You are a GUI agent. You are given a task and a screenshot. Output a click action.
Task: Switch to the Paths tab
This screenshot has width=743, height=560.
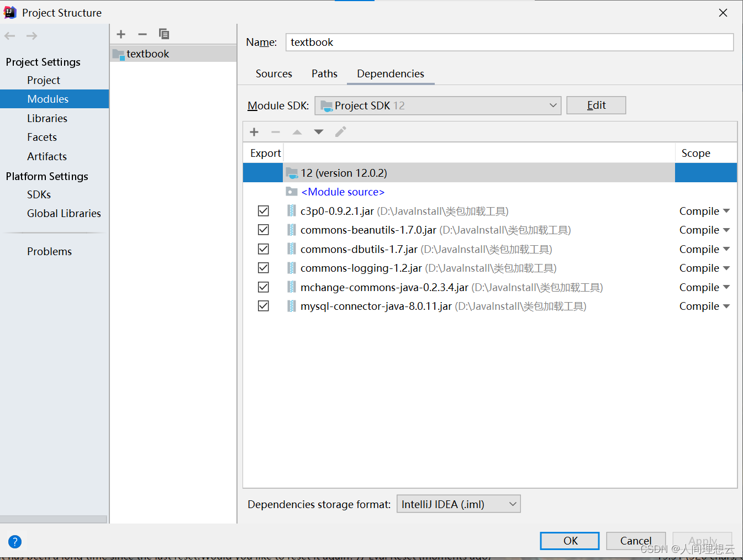(324, 73)
